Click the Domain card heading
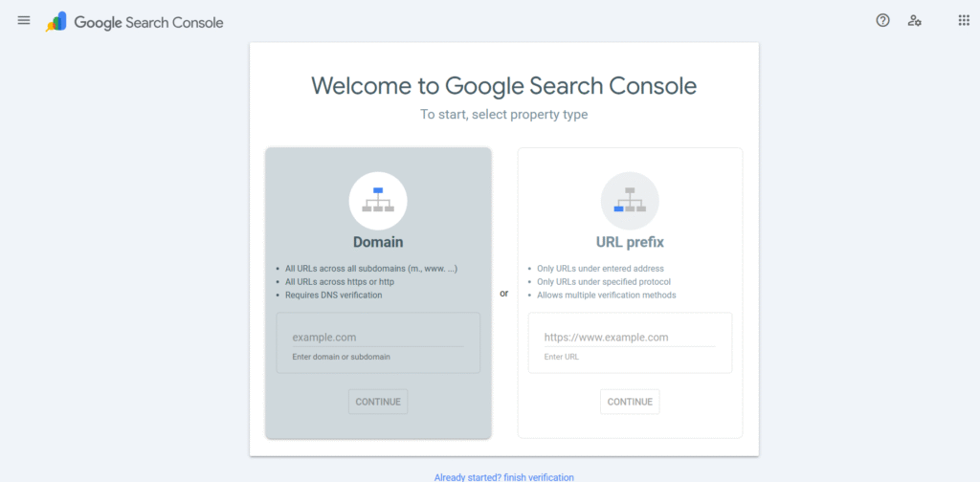Viewport: 980px width, 482px height. tap(378, 242)
